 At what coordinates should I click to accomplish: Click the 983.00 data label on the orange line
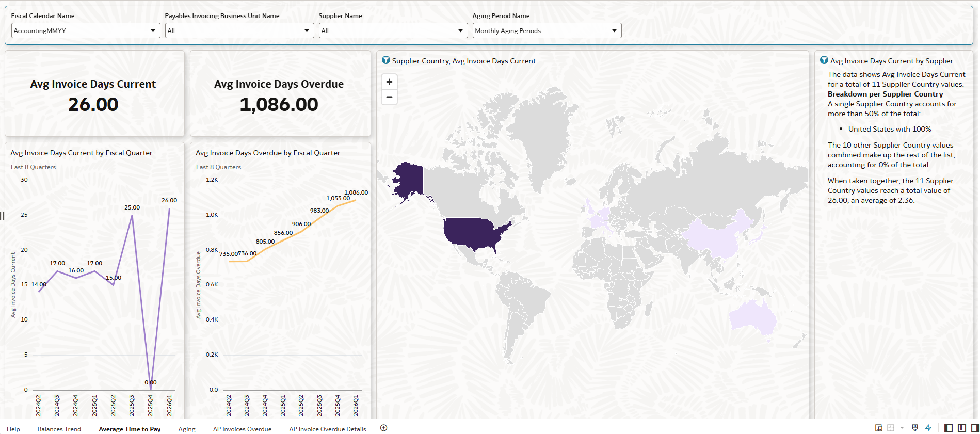coord(319,211)
